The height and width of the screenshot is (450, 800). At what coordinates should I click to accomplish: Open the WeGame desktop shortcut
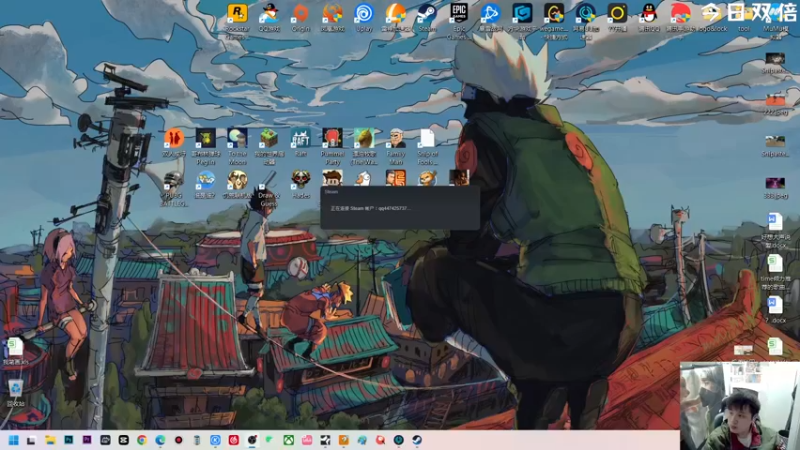(x=554, y=14)
